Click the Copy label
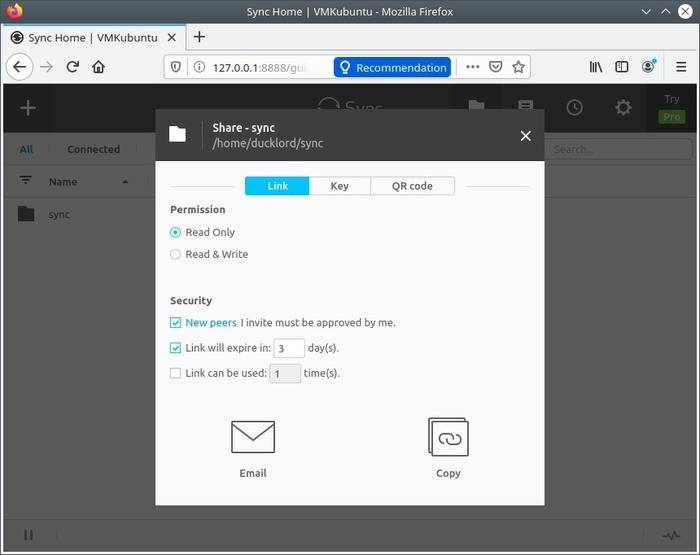This screenshot has width=700, height=555. [x=448, y=473]
